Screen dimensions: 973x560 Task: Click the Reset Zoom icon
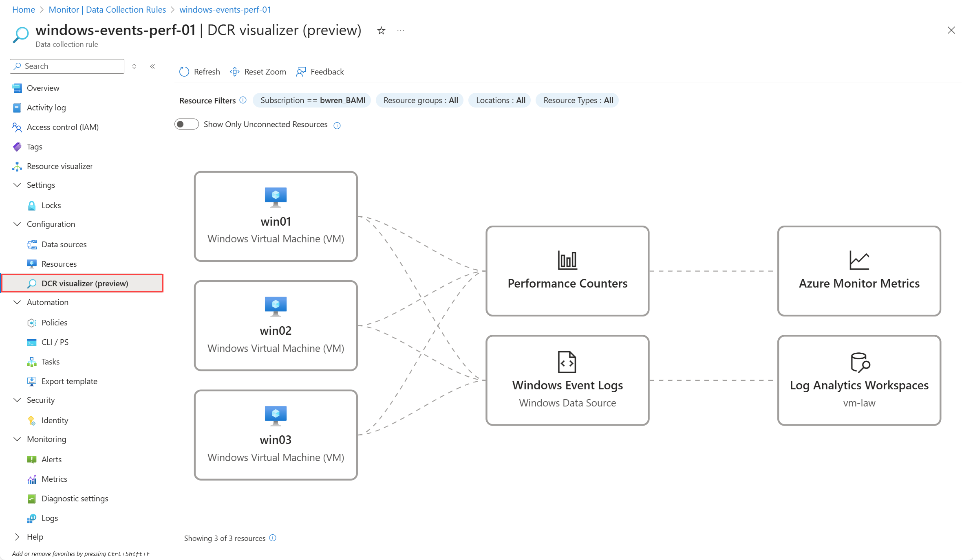point(235,72)
